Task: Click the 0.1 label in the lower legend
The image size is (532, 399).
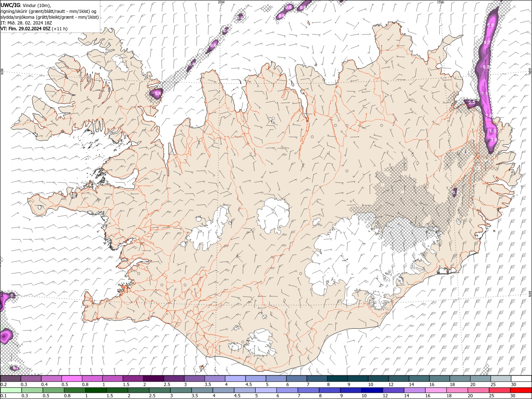Action: (3, 396)
